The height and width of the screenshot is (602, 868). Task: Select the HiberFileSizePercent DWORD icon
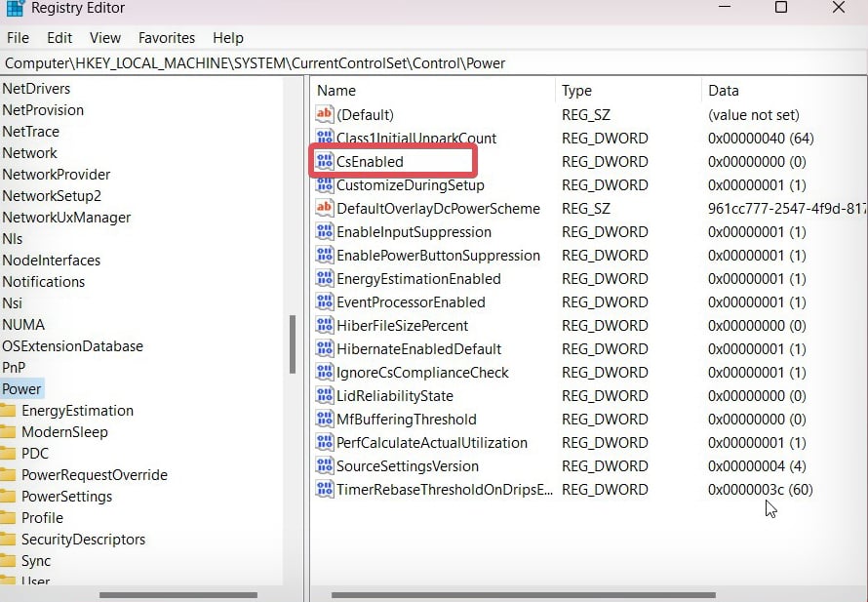point(325,325)
